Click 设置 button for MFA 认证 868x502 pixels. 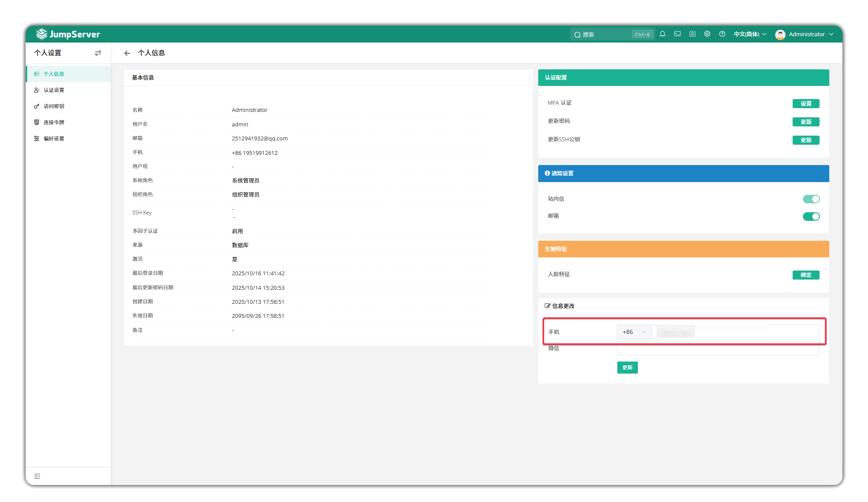pyautogui.click(x=806, y=103)
